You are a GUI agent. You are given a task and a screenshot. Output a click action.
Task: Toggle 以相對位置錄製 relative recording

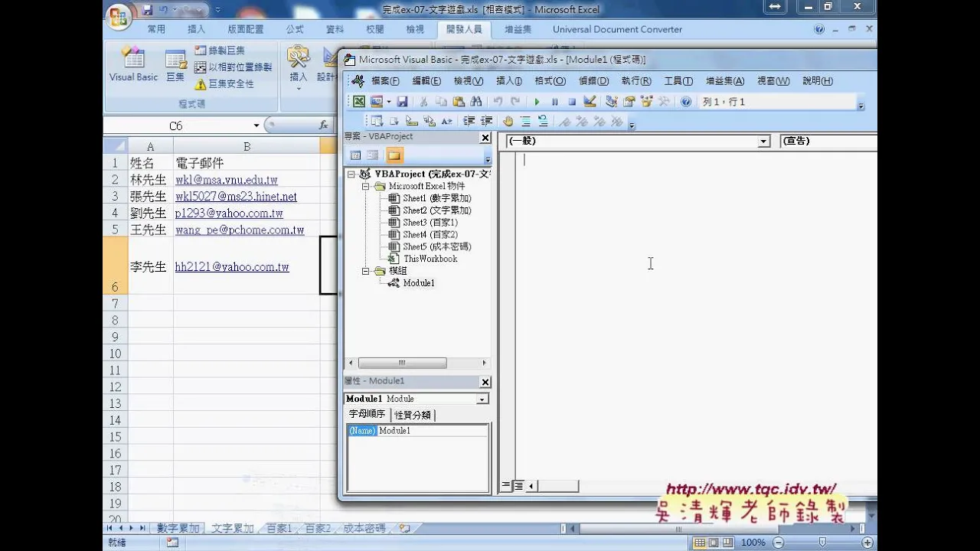234,67
